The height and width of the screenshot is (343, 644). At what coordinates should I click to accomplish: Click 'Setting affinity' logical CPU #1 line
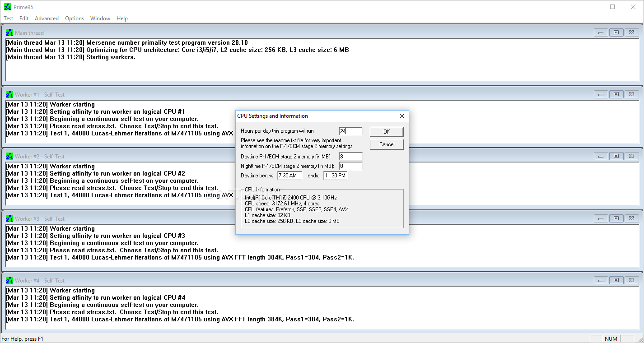96,112
